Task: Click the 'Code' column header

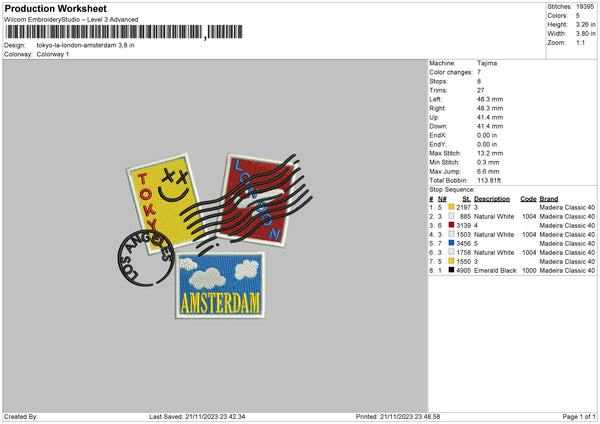Action: [528, 199]
